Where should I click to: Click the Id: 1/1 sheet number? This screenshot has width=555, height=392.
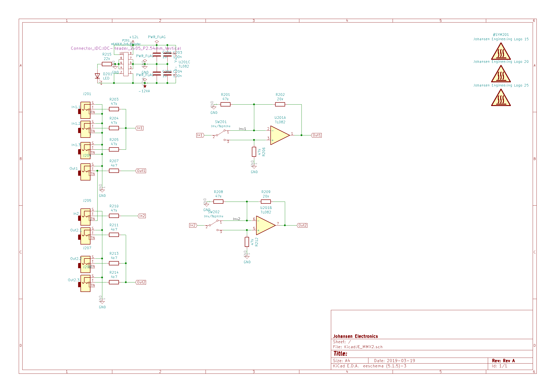[x=499, y=366]
